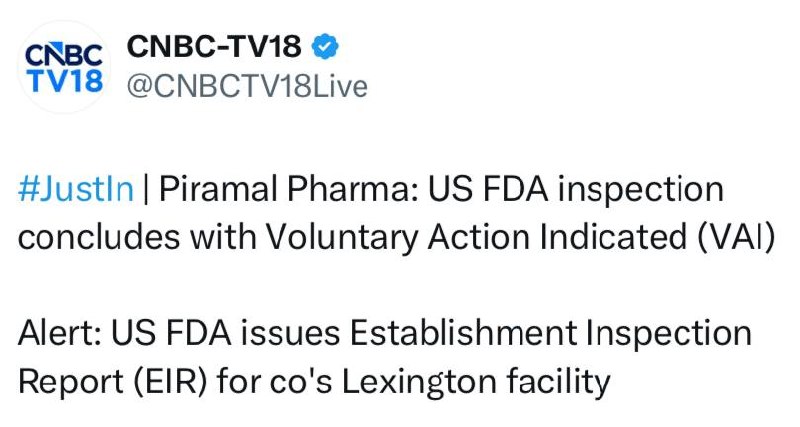Click the blue verified checkmark badge

click(325, 46)
